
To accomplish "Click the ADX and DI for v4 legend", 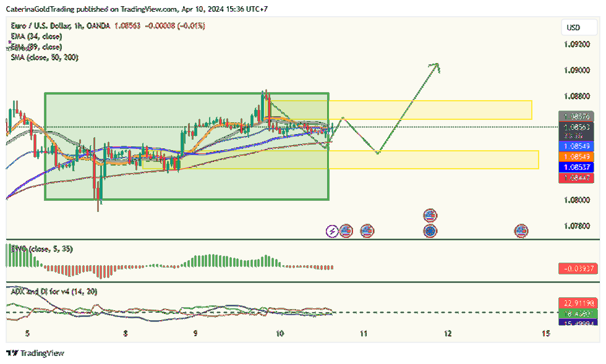I will pos(54,291).
